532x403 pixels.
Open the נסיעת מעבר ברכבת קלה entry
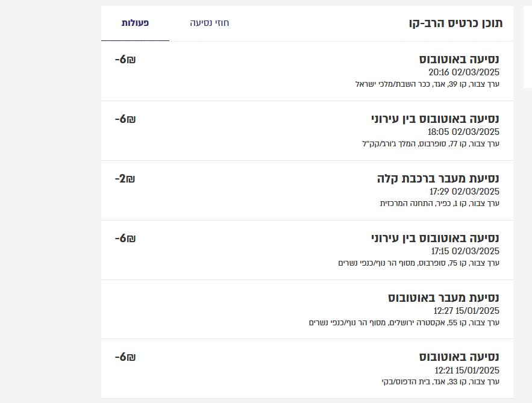[x=438, y=178]
